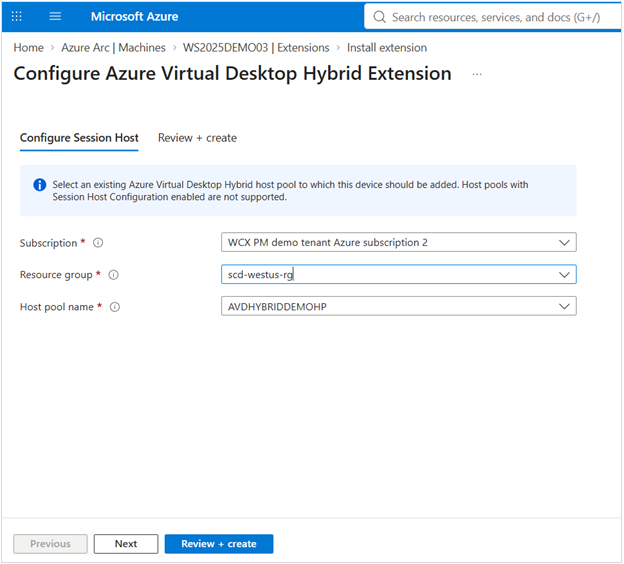Click the Previous button
This screenshot has width=624, height=564.
[50, 544]
